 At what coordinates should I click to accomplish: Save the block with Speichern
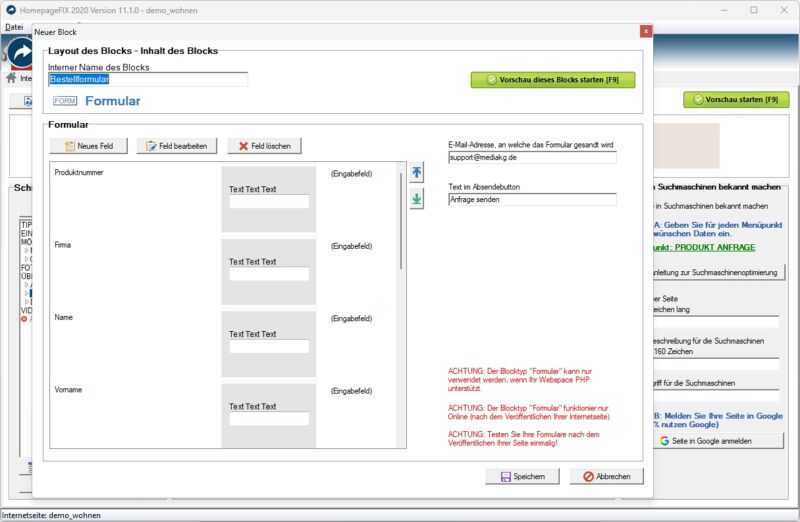coord(522,476)
